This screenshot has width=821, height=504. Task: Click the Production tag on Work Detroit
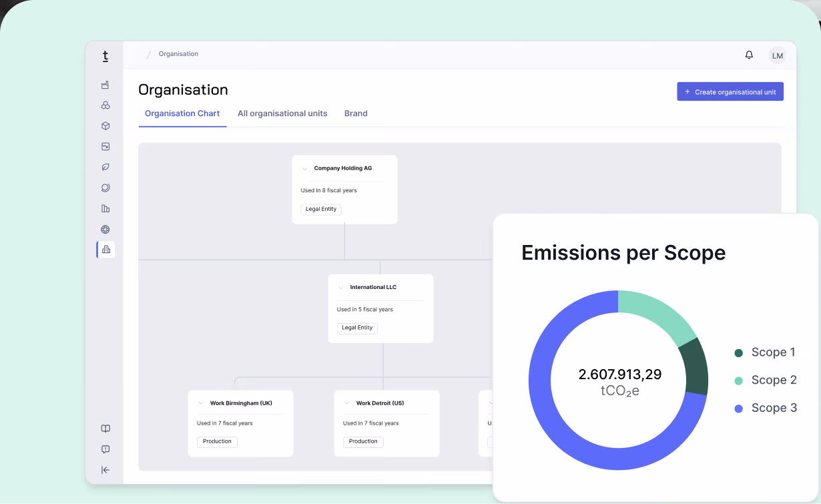[x=363, y=442]
